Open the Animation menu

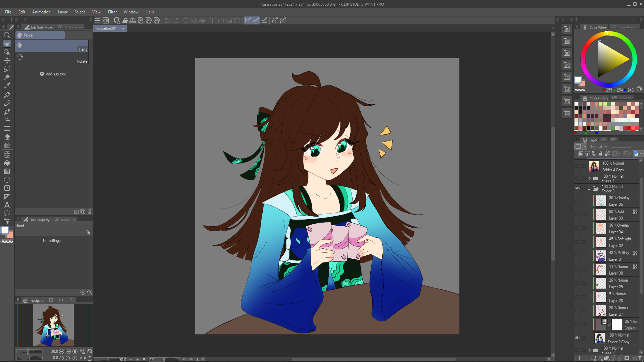(41, 12)
